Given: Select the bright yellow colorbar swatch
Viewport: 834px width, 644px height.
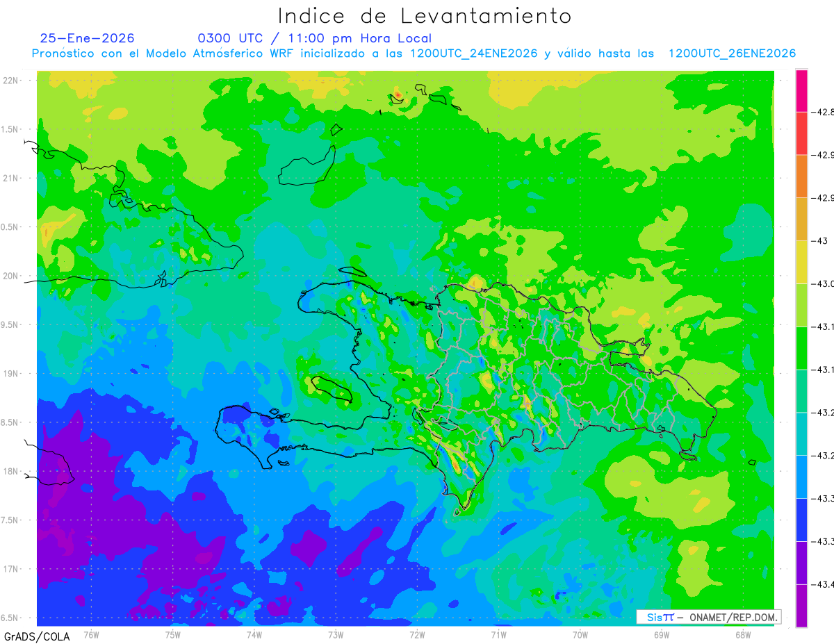Looking at the screenshot, I should click(x=801, y=262).
